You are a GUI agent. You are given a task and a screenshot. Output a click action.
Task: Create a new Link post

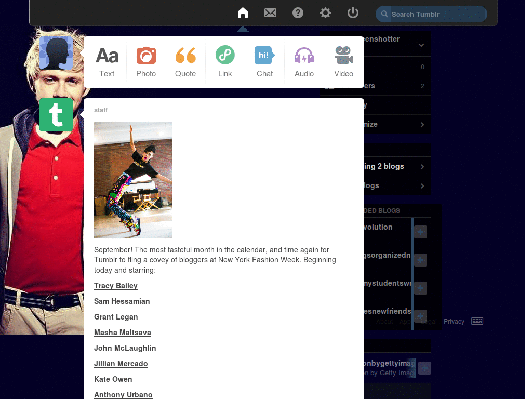coord(225,62)
